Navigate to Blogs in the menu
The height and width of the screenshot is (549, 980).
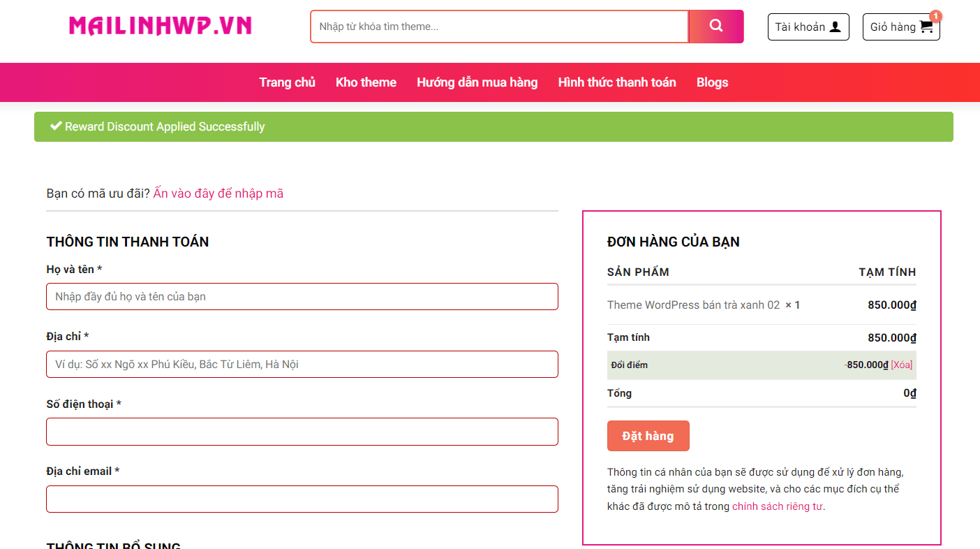712,82
